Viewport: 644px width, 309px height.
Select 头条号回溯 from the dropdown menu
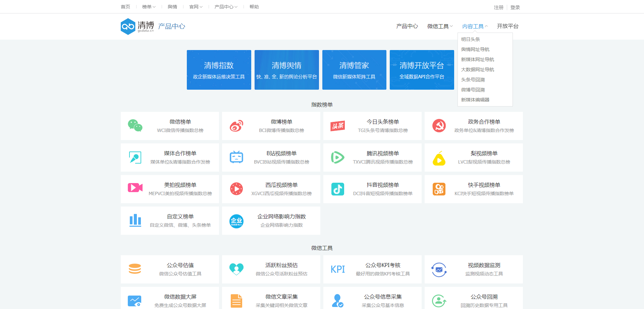click(x=473, y=80)
